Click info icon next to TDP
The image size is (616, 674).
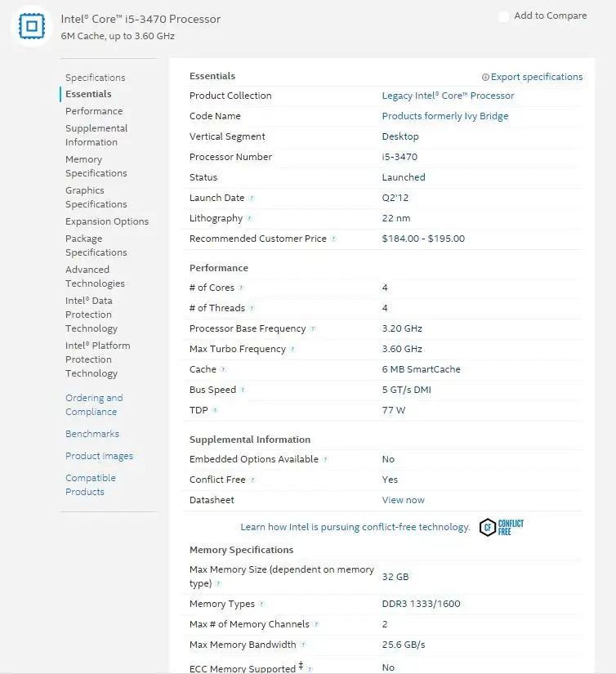pos(215,410)
